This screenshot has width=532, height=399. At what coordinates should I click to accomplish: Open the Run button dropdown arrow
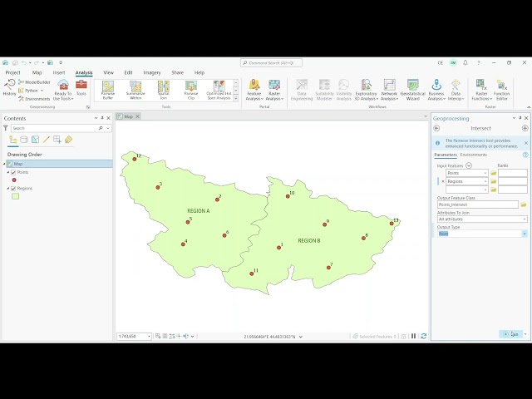pyautogui.click(x=525, y=334)
